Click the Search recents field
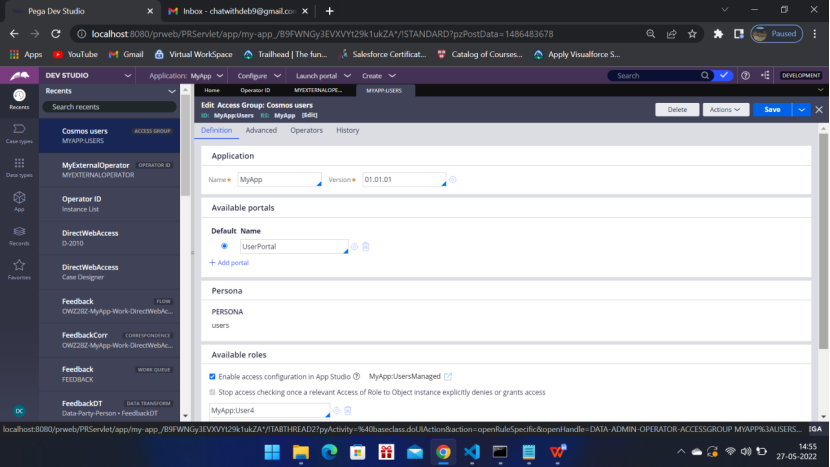This screenshot has height=467, width=830. (109, 107)
